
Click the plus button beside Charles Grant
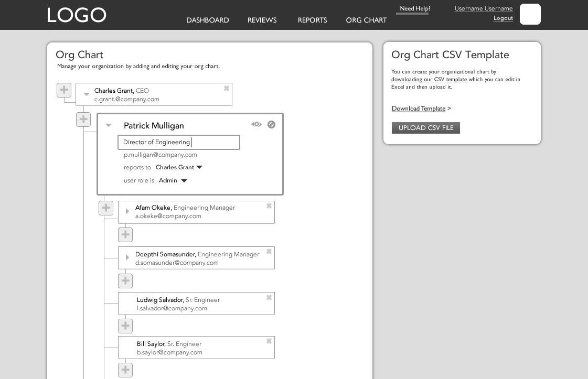pyautogui.click(x=64, y=90)
